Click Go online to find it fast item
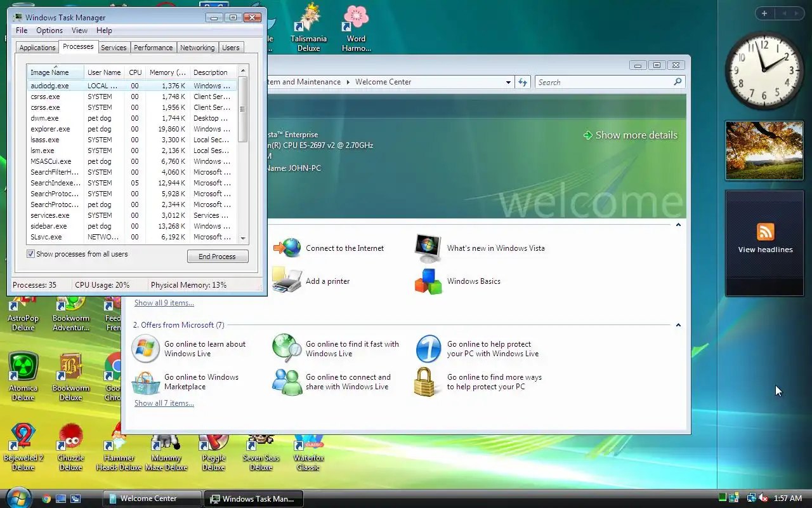 coord(336,349)
